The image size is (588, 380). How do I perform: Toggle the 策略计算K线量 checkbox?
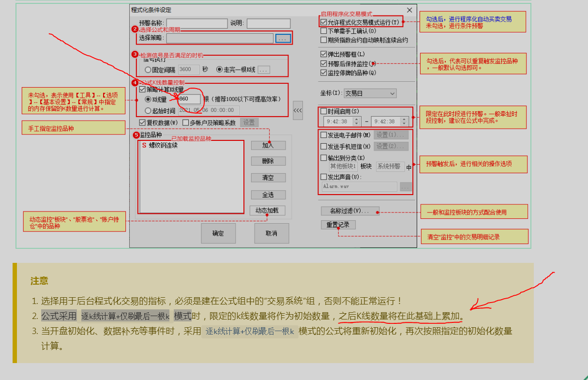142,90
